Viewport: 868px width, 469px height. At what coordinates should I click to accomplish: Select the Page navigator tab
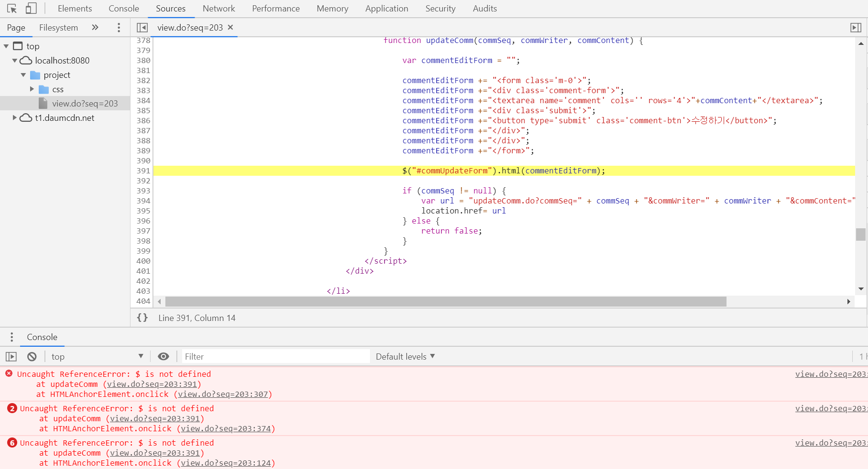coord(16,28)
